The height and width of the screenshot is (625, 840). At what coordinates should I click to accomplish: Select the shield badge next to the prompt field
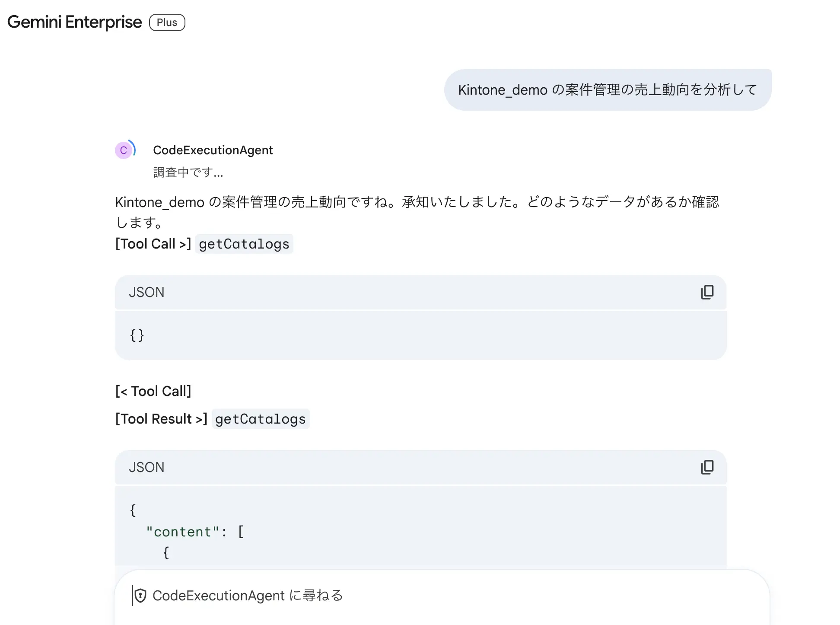pos(141,596)
